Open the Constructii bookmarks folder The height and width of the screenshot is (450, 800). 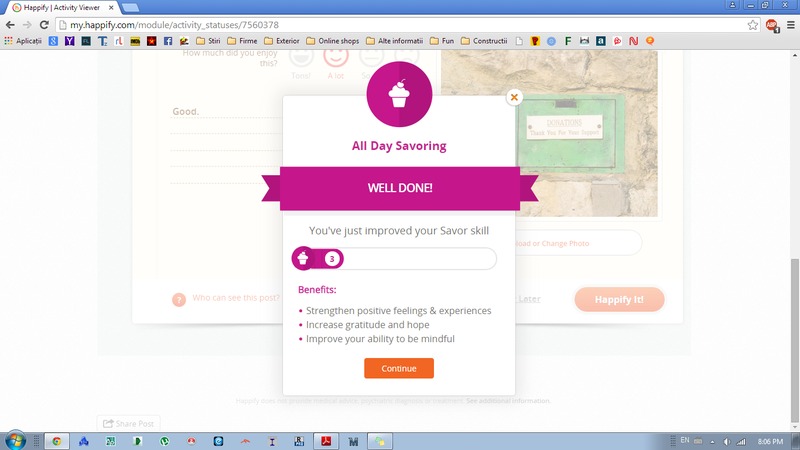[x=484, y=41]
